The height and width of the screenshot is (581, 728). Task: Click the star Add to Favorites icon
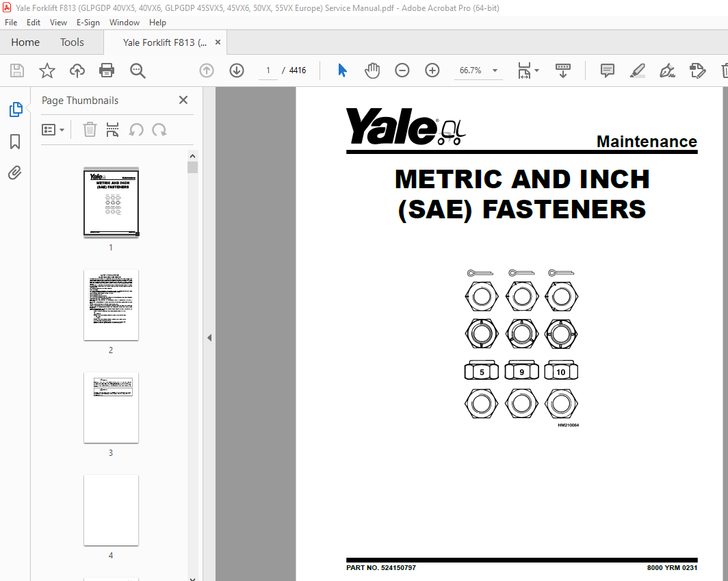point(47,70)
